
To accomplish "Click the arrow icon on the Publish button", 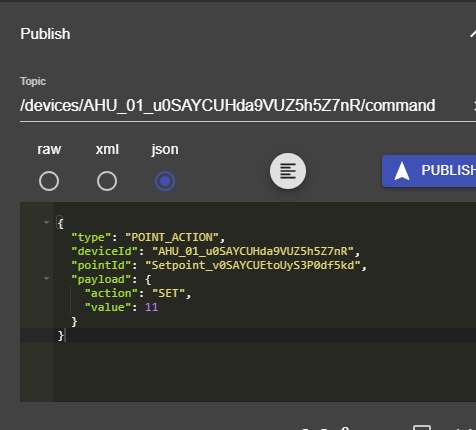I will point(402,171).
